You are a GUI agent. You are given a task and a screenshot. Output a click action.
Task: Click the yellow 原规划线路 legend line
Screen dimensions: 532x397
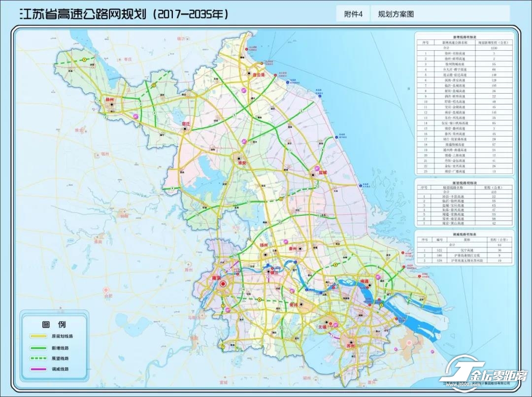38,336
